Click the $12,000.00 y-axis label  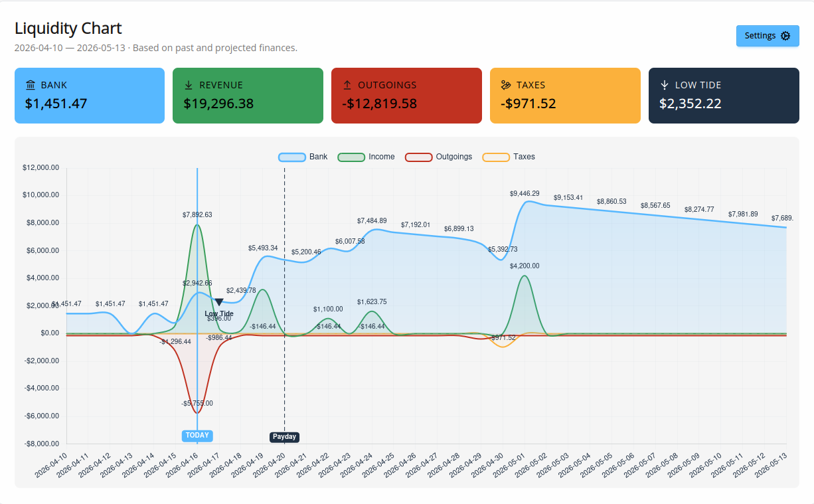coord(41,167)
